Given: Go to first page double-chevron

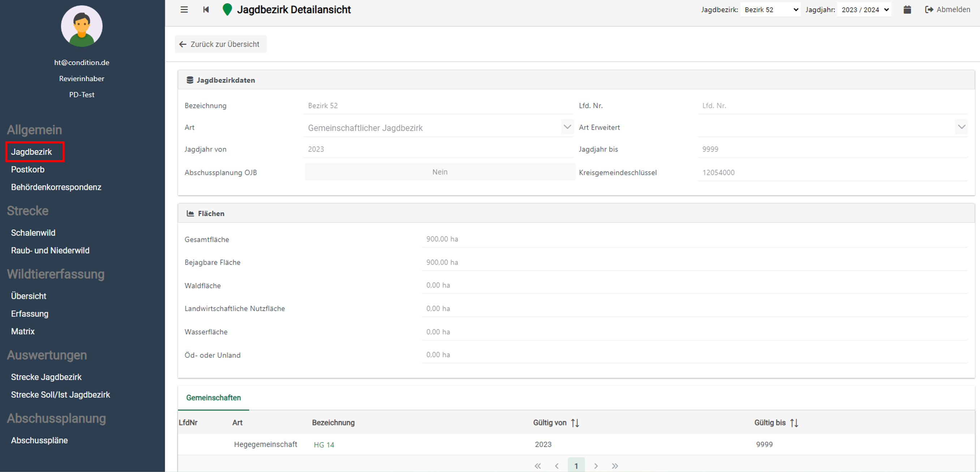Looking at the screenshot, I should coord(538,466).
